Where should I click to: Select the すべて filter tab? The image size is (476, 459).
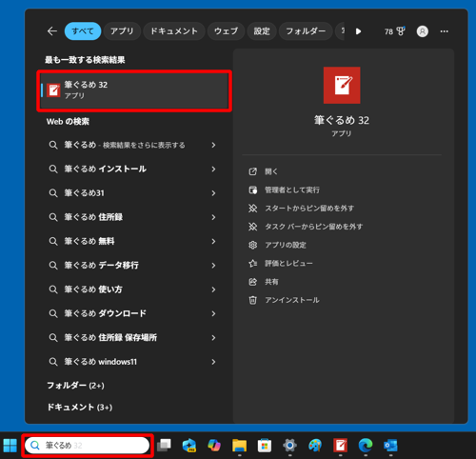click(x=83, y=31)
